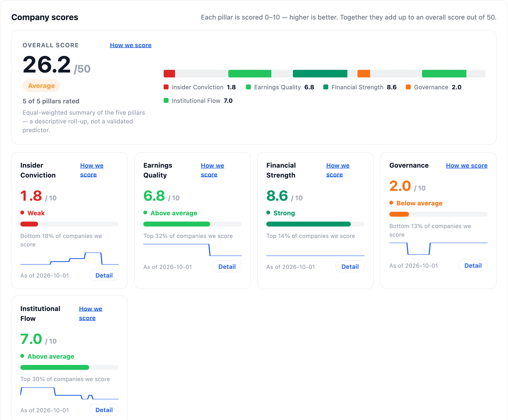Click the Earnings Quality sparkline chart
Image resolution: width=508 pixels, height=420 pixels.
click(x=192, y=250)
